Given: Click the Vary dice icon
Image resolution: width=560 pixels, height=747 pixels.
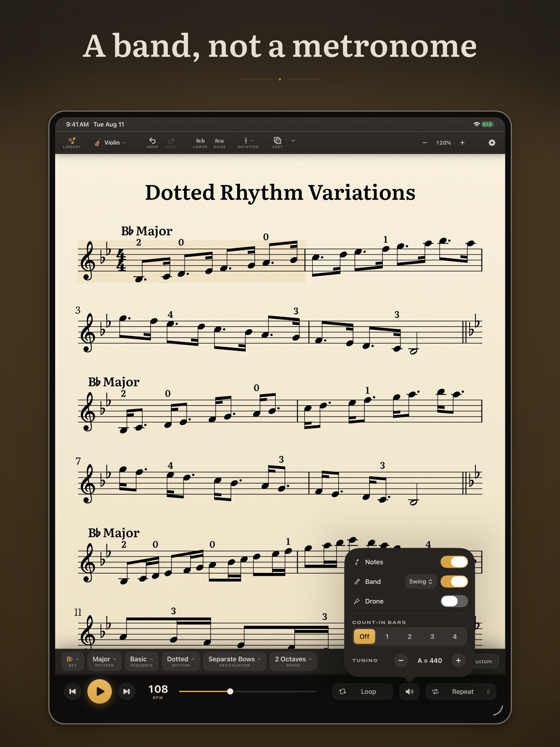Looking at the screenshot, I should tap(277, 143).
